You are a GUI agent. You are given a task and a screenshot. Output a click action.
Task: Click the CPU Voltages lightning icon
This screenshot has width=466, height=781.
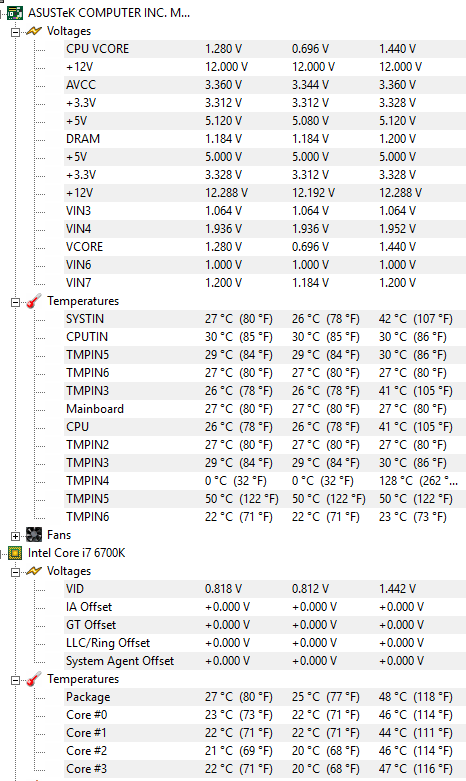34,571
